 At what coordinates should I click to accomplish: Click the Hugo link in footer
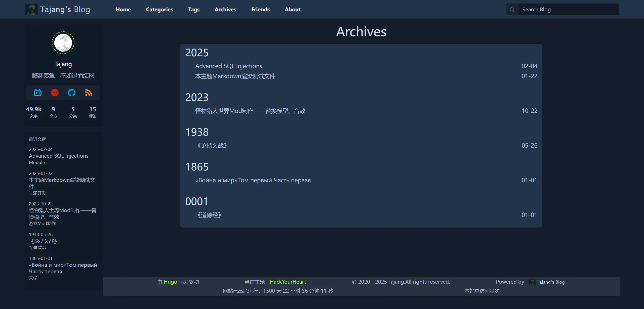(x=170, y=282)
